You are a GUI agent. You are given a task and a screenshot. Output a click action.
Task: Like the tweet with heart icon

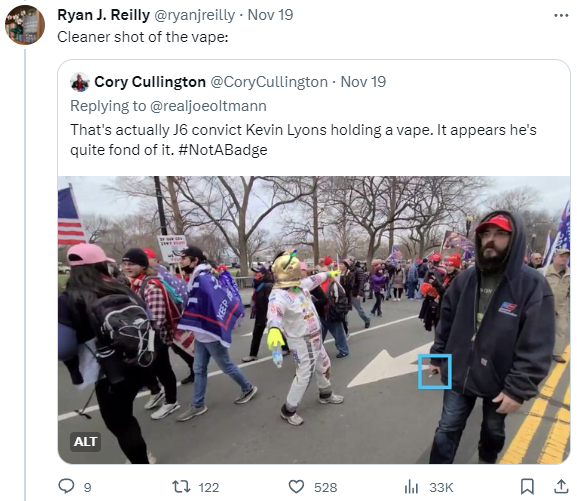296,487
